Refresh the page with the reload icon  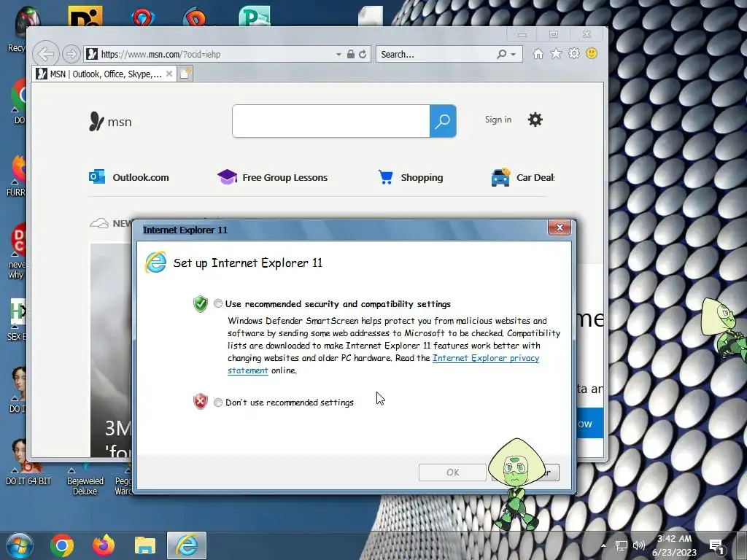[x=363, y=54]
